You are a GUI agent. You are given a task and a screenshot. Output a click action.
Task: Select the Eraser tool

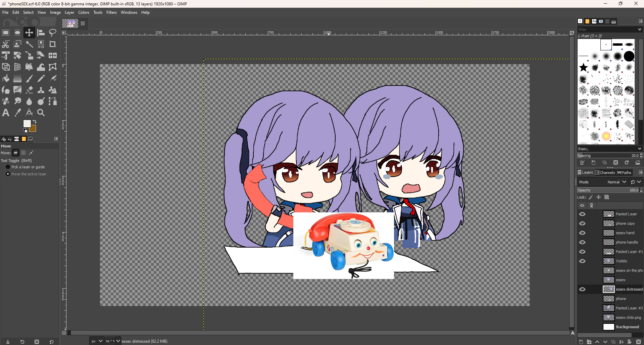pyautogui.click(x=29, y=90)
